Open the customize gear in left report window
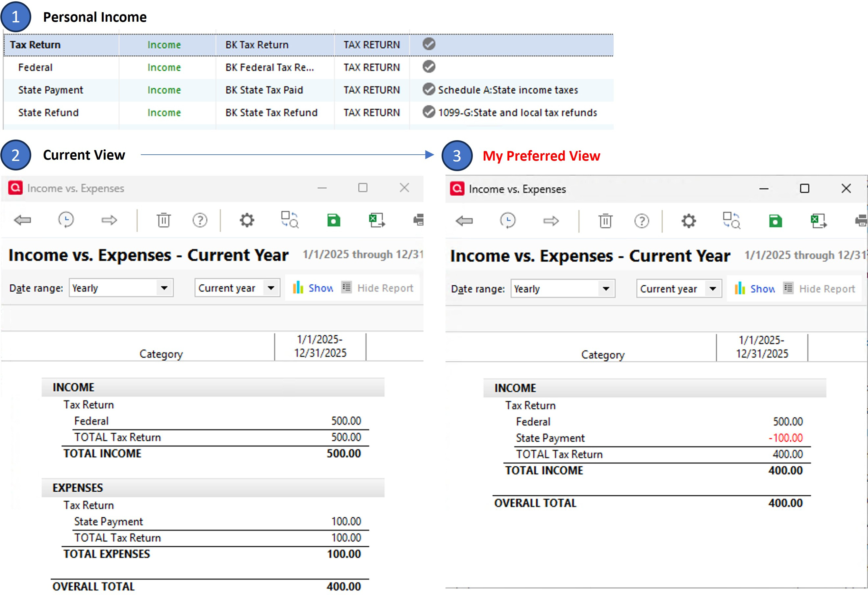Screen dimensions: 868x595 click(x=247, y=220)
